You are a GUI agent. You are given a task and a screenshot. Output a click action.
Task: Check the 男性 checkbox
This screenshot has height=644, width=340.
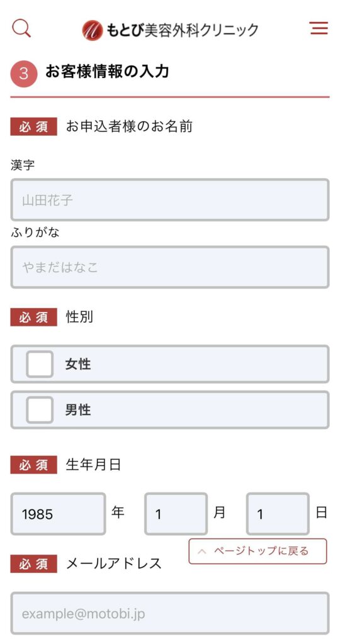pos(40,410)
